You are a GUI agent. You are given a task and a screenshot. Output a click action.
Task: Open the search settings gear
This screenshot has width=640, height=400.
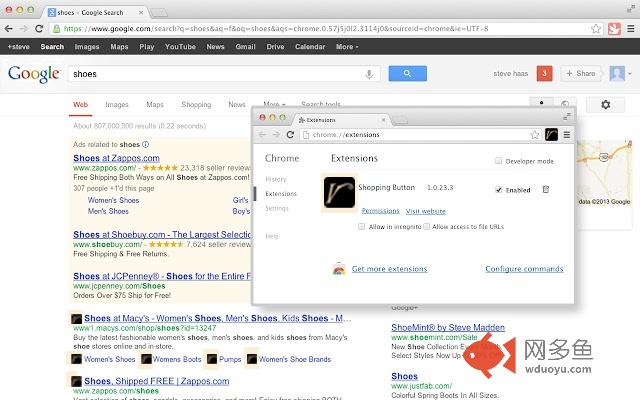606,104
